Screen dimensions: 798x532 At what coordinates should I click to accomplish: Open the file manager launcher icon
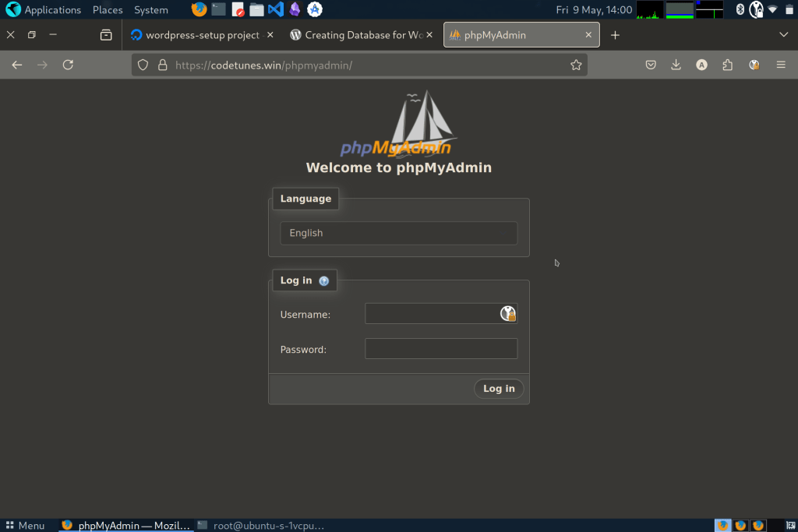pyautogui.click(x=256, y=9)
